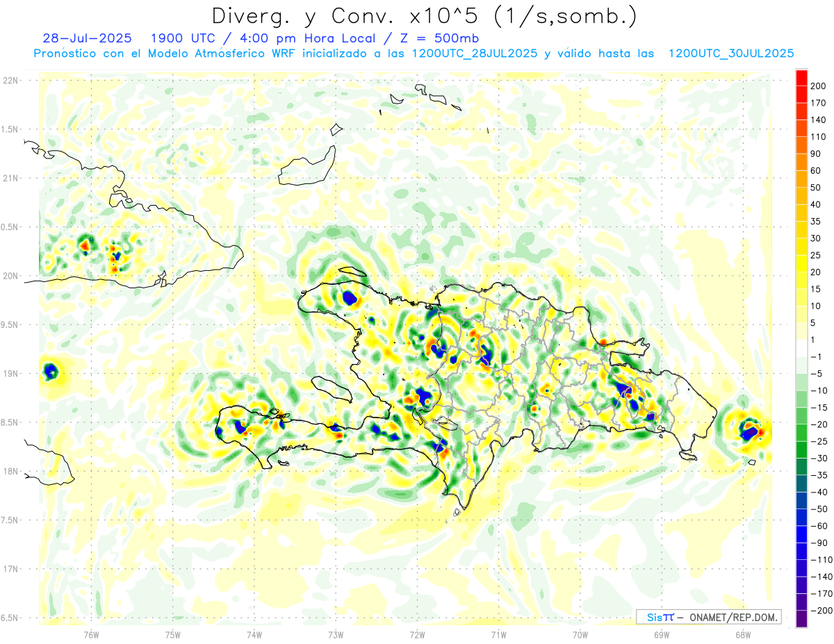Click the blue convergence cell east of island near 68W

pyautogui.click(x=749, y=434)
